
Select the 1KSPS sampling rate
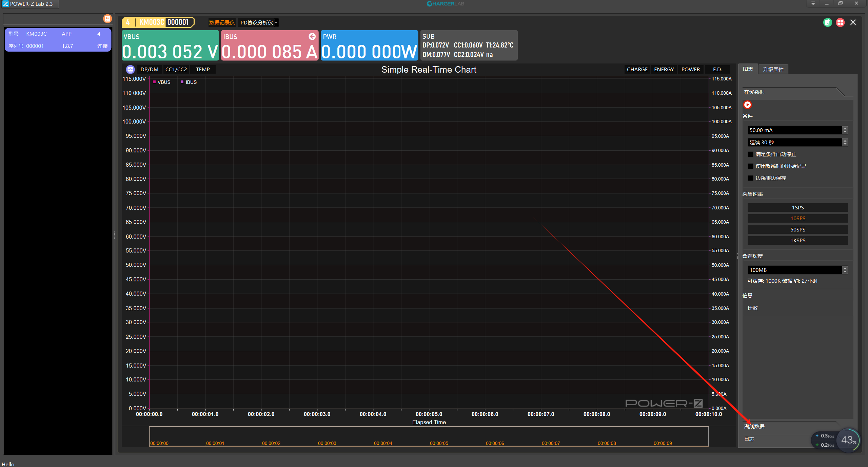click(x=797, y=241)
